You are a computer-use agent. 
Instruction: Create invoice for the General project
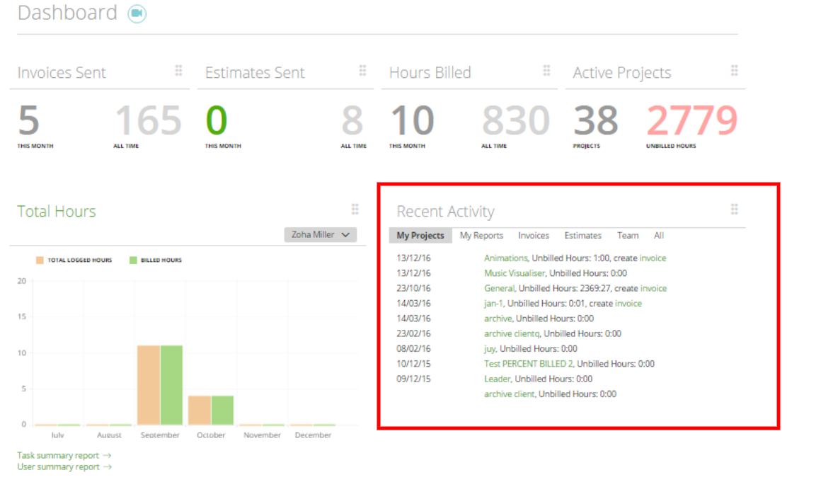point(653,288)
